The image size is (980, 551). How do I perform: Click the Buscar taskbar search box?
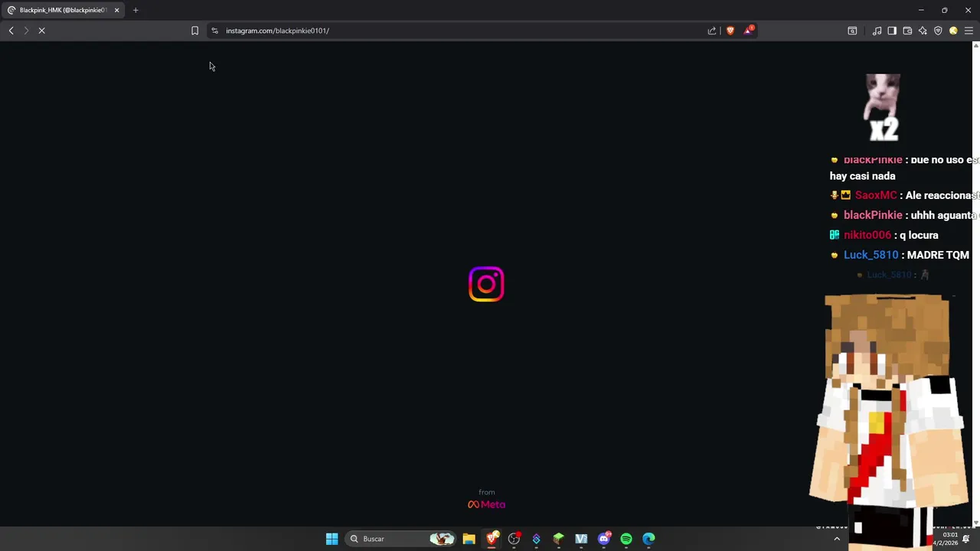tap(400, 539)
